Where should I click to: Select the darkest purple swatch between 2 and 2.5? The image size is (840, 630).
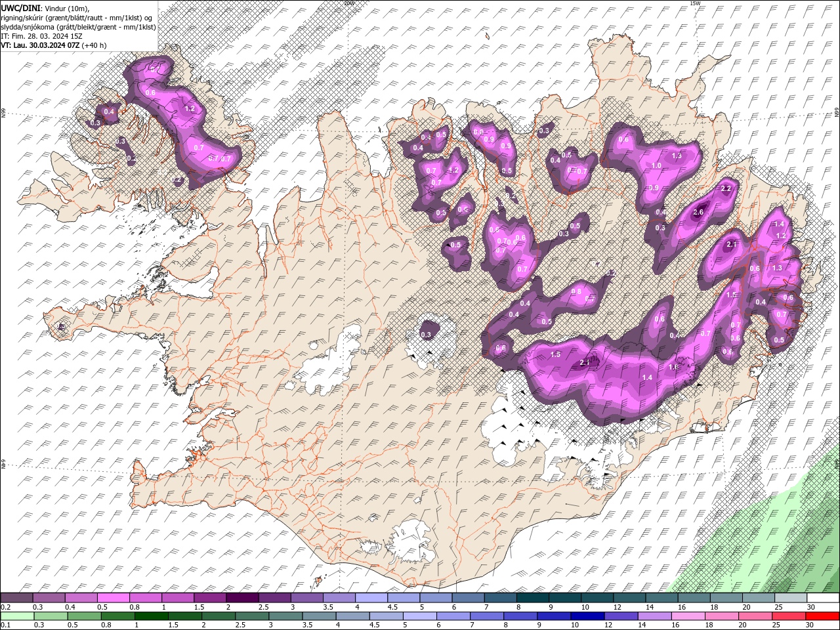[243, 597]
